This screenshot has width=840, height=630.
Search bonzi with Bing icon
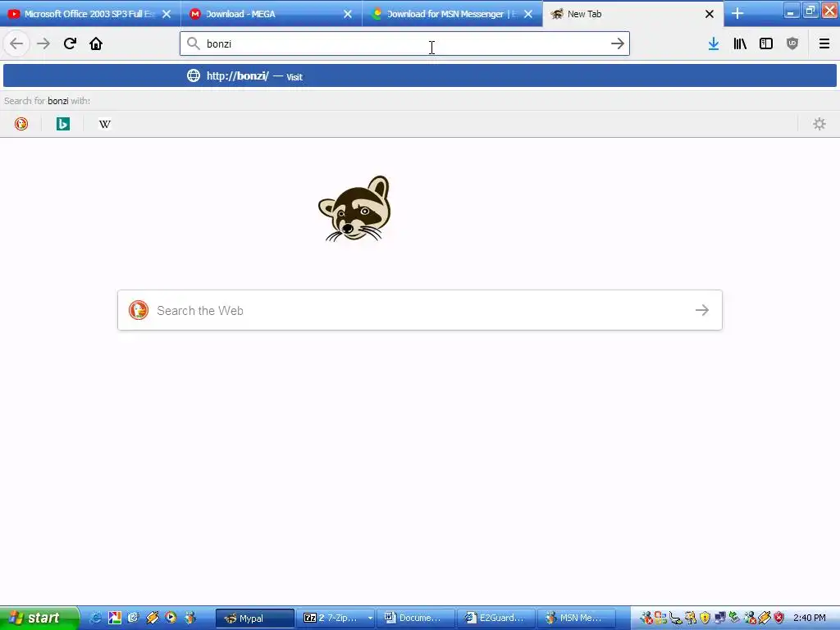pos(63,125)
